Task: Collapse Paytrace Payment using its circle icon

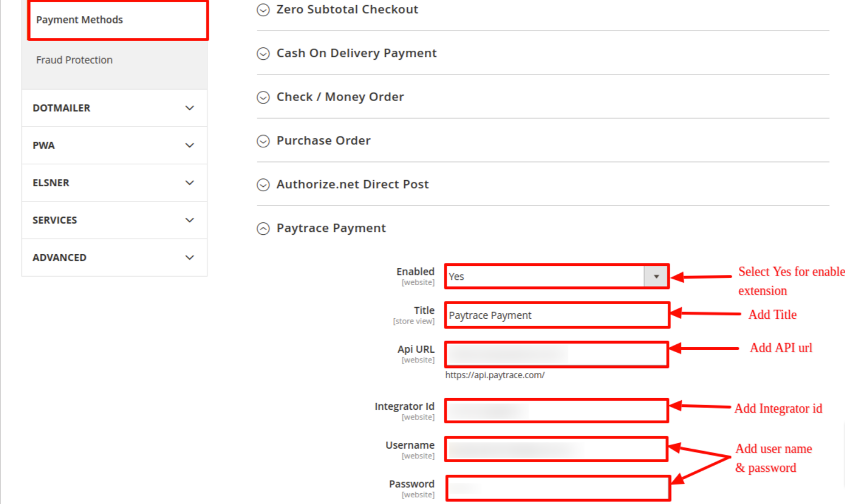Action: 263,229
